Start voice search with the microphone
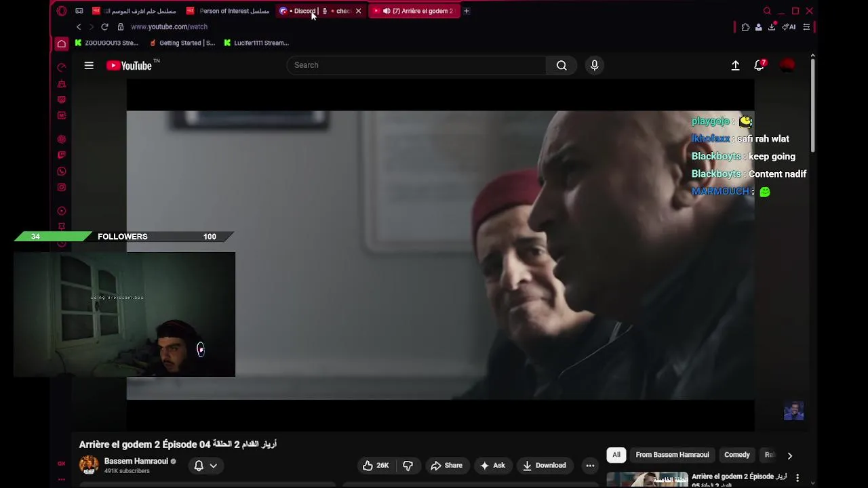This screenshot has width=868, height=488. coord(595,65)
